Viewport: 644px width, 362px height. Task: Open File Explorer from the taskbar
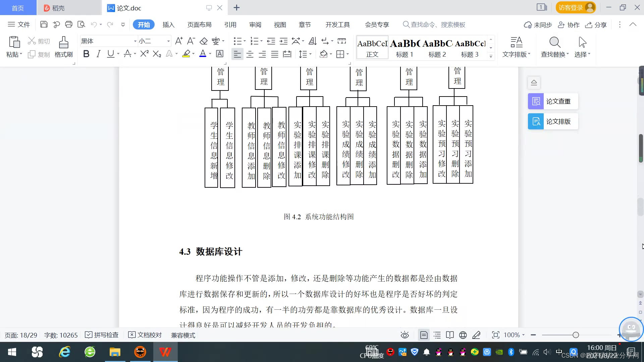coord(115,352)
